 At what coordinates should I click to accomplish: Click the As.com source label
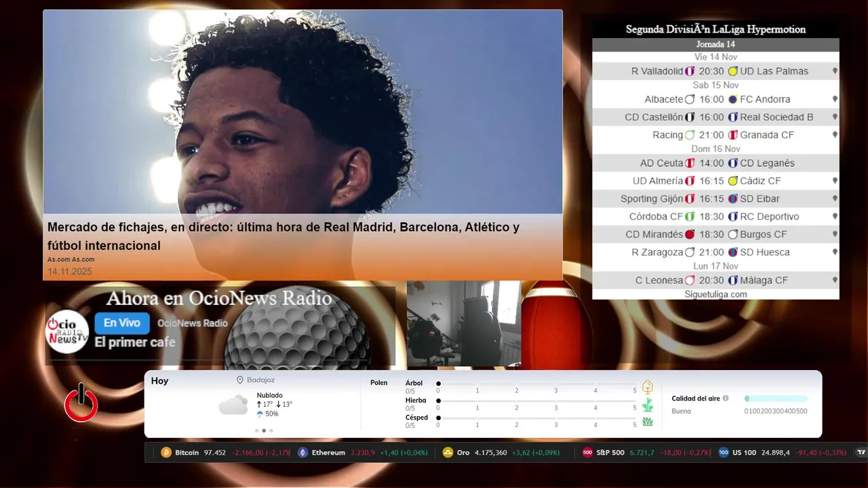(71, 260)
